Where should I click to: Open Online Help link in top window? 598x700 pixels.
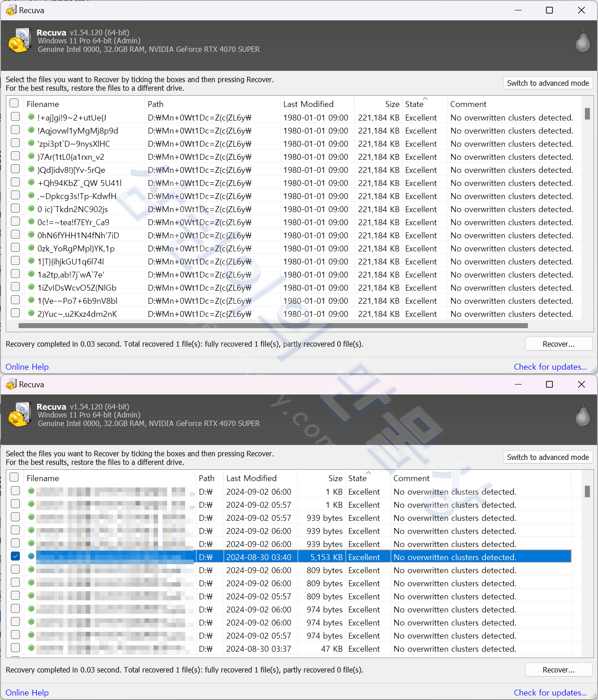pos(27,367)
